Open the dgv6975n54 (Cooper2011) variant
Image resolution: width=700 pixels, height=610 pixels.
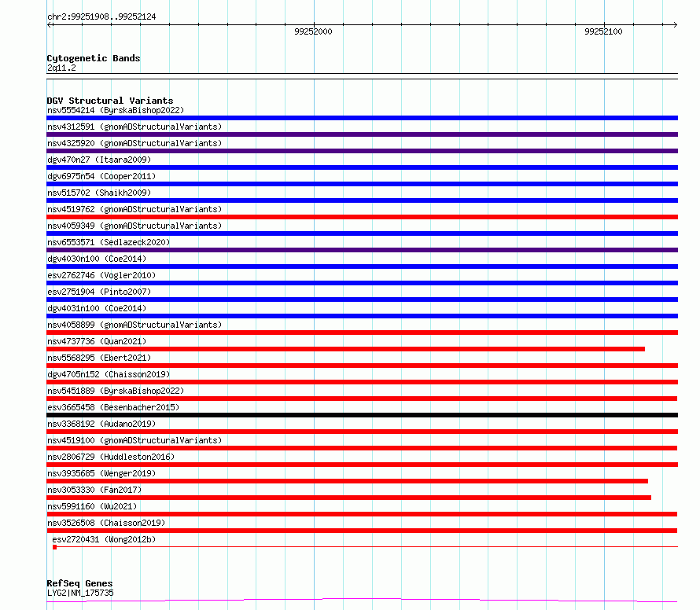pyautogui.click(x=101, y=176)
